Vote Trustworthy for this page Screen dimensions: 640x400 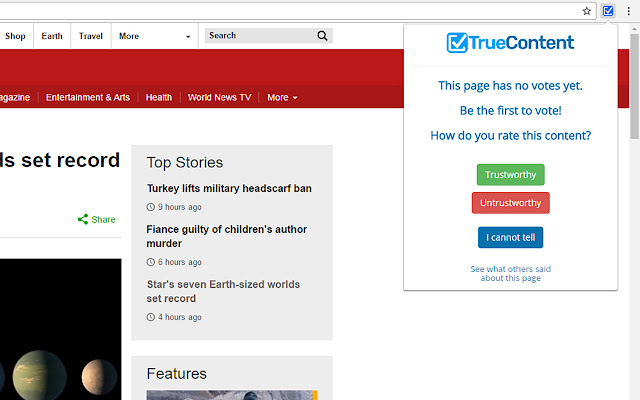click(510, 175)
